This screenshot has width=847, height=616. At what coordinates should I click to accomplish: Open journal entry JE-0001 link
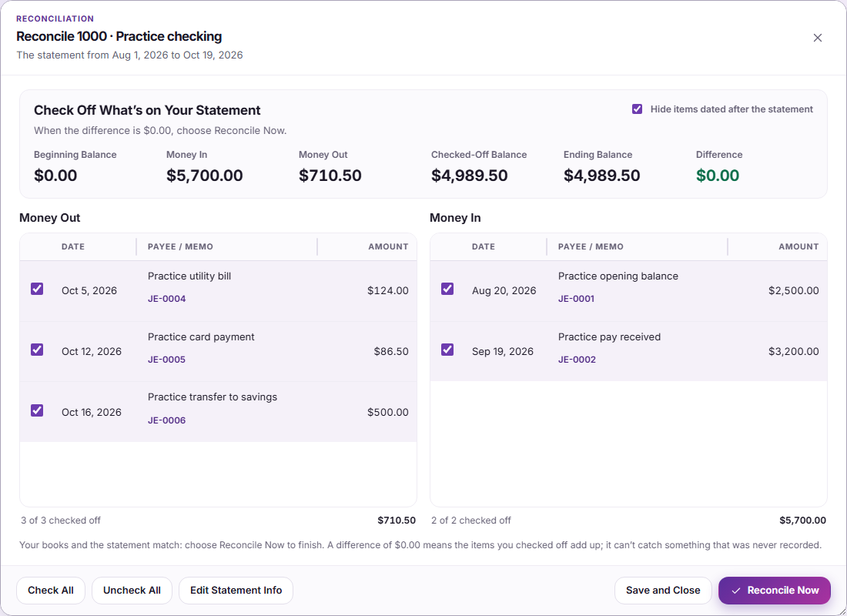coord(576,299)
